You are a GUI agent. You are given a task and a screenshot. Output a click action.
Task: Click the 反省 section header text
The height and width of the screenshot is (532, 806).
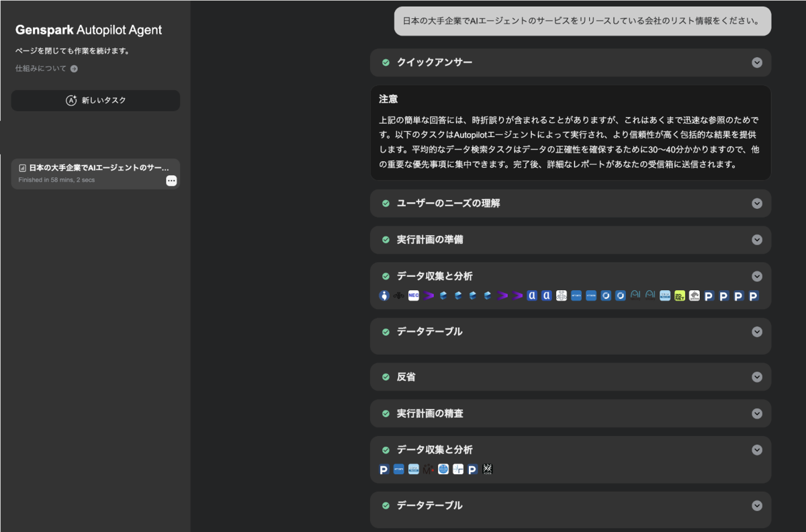(x=406, y=378)
